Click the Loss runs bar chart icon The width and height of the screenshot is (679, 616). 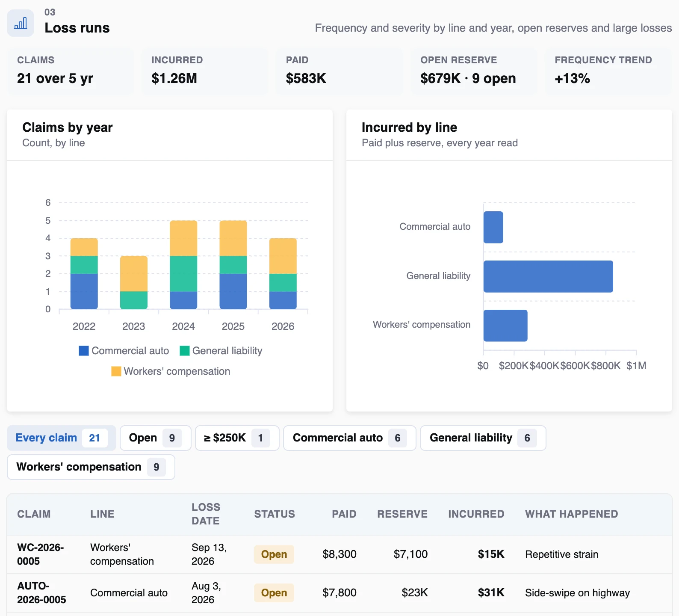point(21,23)
